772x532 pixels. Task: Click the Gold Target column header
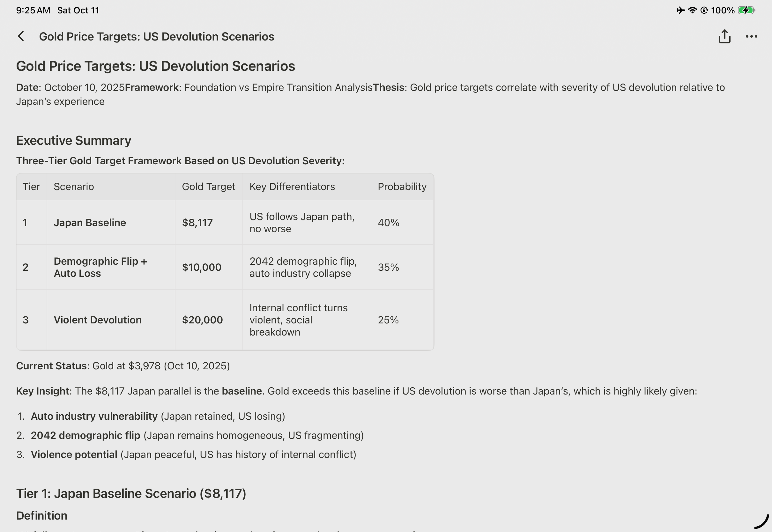[208, 187]
